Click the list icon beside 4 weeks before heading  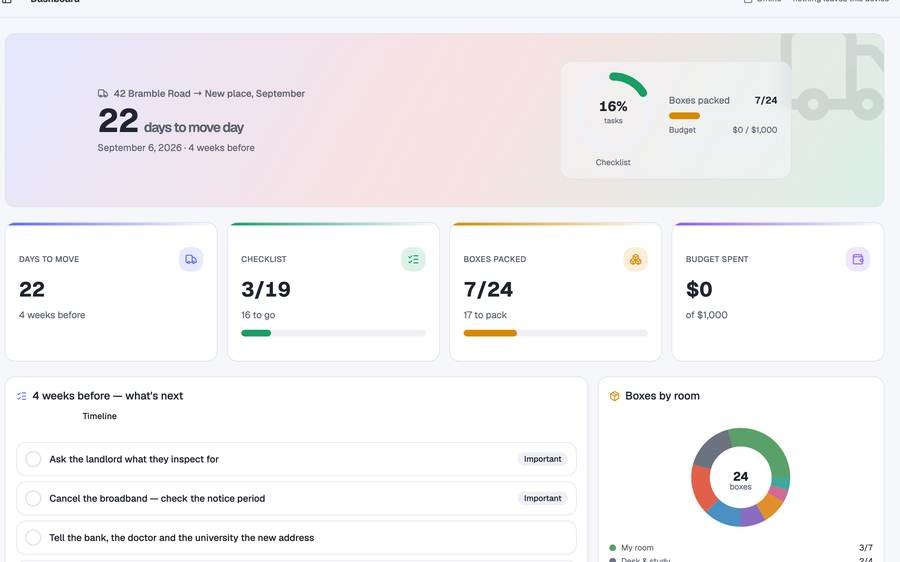[22, 396]
